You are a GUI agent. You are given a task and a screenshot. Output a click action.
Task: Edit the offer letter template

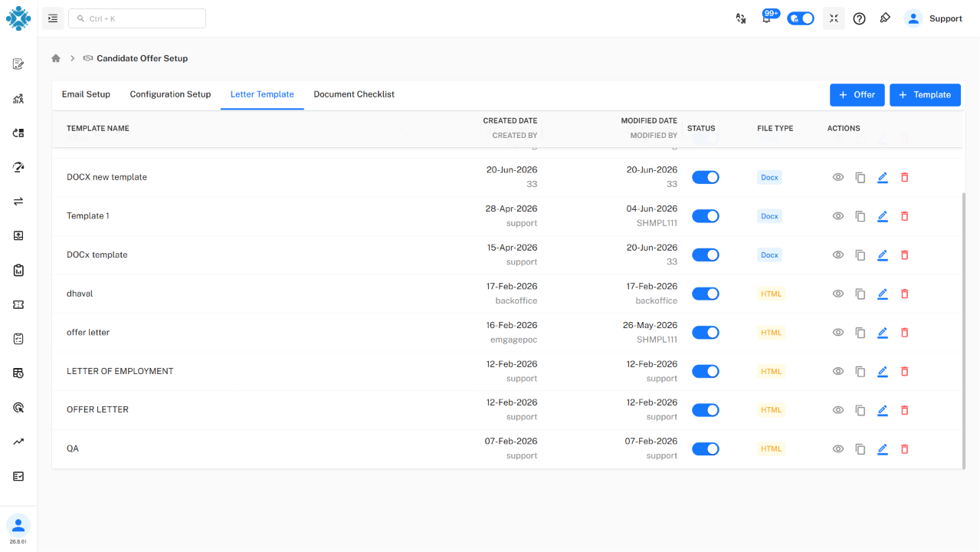point(883,333)
